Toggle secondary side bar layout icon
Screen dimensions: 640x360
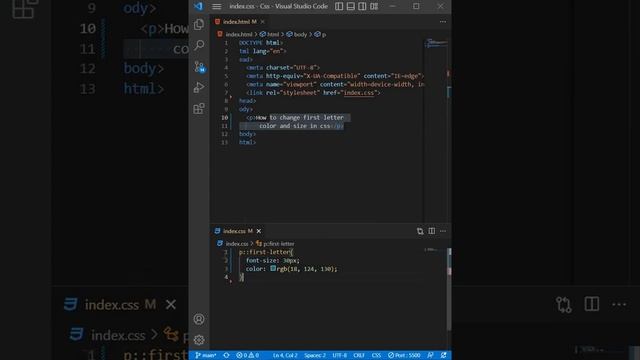[x=362, y=6]
